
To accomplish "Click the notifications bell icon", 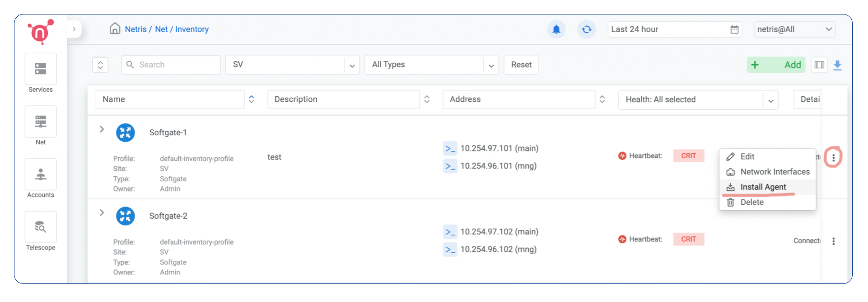I will coord(556,29).
